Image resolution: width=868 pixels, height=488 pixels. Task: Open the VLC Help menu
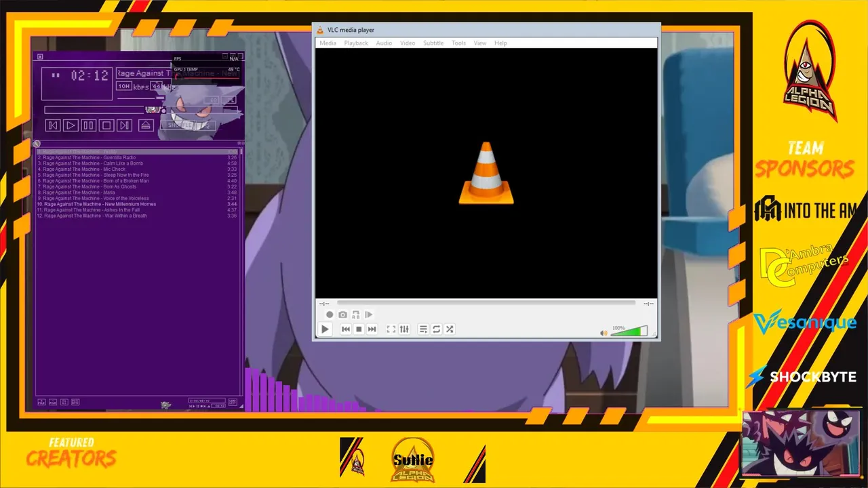click(500, 43)
